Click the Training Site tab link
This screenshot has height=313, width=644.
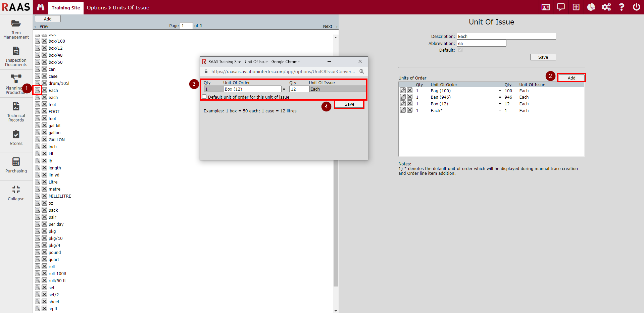tap(66, 8)
